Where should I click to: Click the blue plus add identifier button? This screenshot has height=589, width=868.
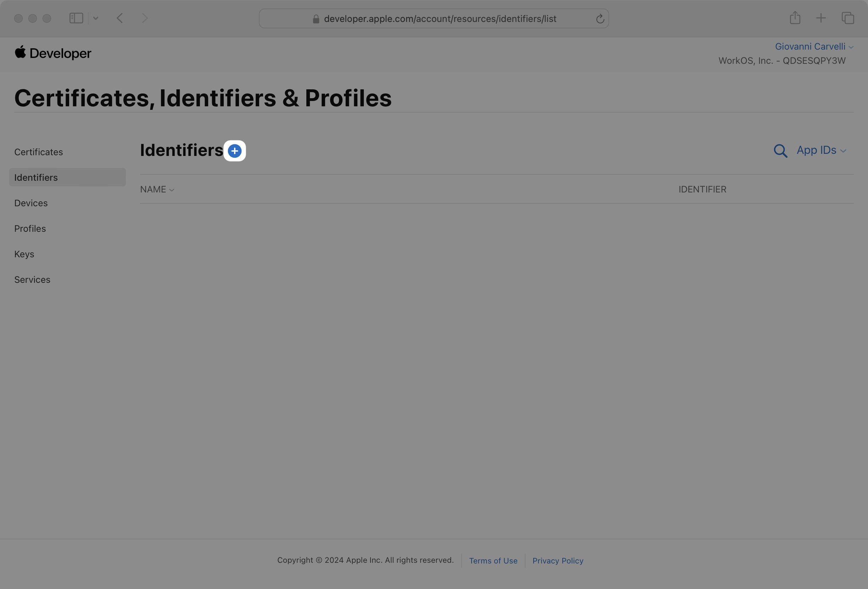pyautogui.click(x=235, y=151)
